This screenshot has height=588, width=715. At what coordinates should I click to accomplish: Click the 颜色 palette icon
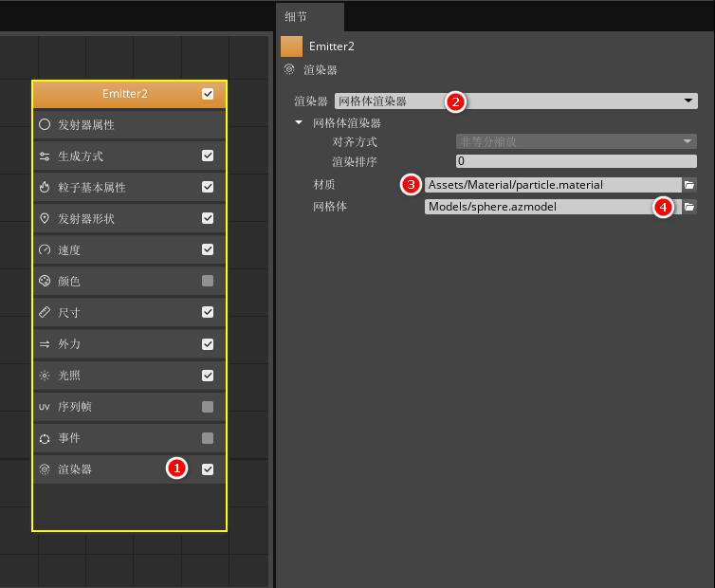(x=45, y=281)
